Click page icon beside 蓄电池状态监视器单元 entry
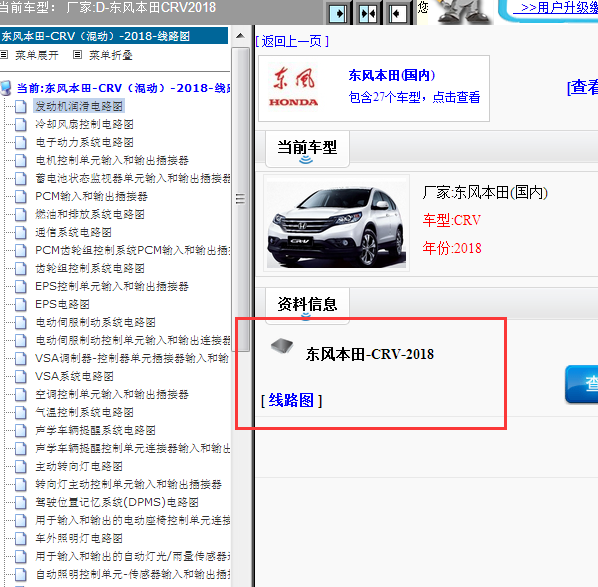 (21, 178)
